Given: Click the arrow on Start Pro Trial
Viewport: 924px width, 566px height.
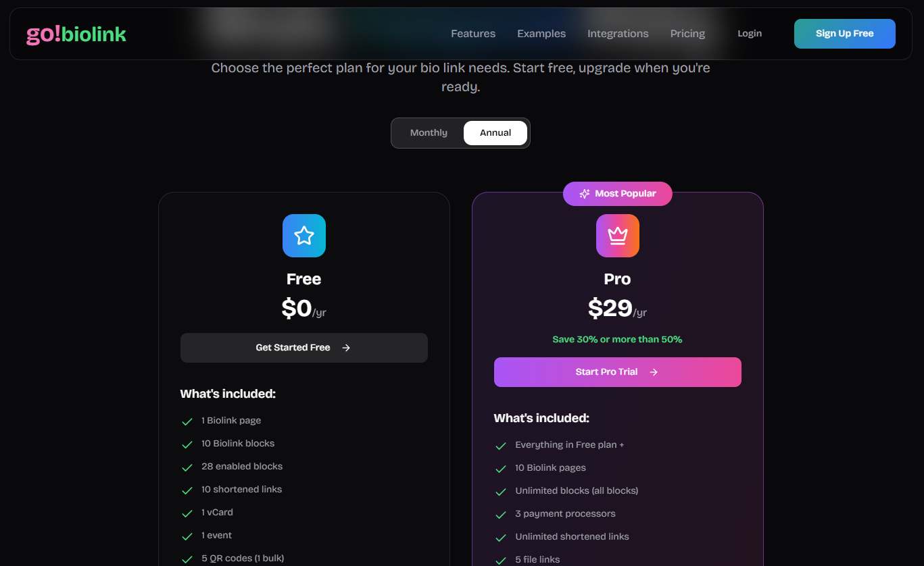Looking at the screenshot, I should [x=653, y=372].
